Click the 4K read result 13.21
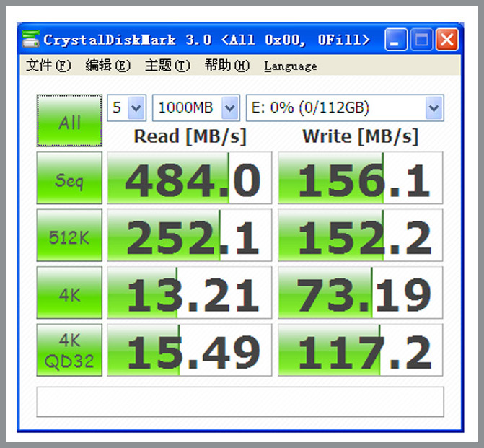This screenshot has width=484, height=448. click(x=190, y=293)
